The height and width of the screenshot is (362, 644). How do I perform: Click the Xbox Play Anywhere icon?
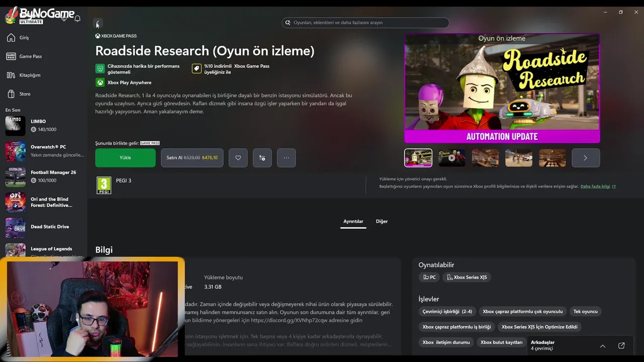100,82
